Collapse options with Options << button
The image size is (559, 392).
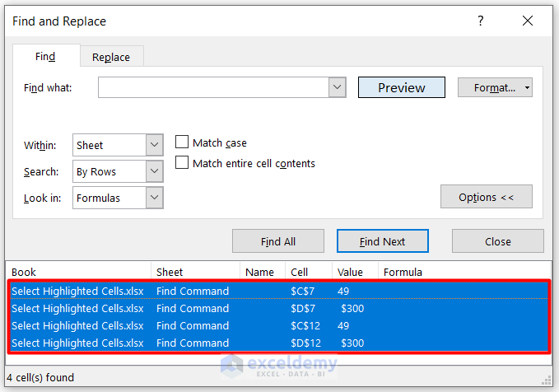tap(487, 197)
